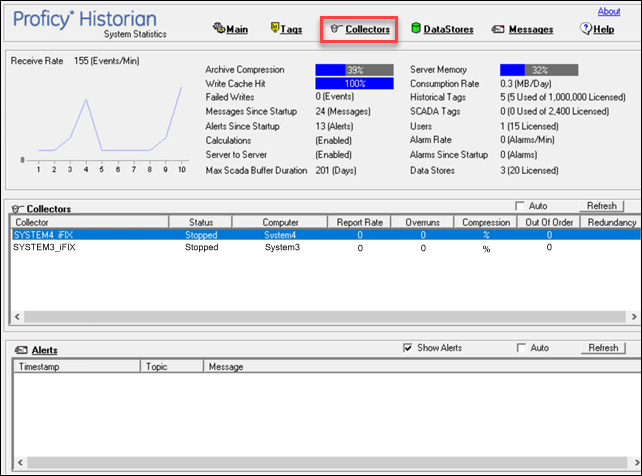The image size is (642, 476).
Task: Click the Alerts list horizontal scrollbar track
Action: pos(327,462)
